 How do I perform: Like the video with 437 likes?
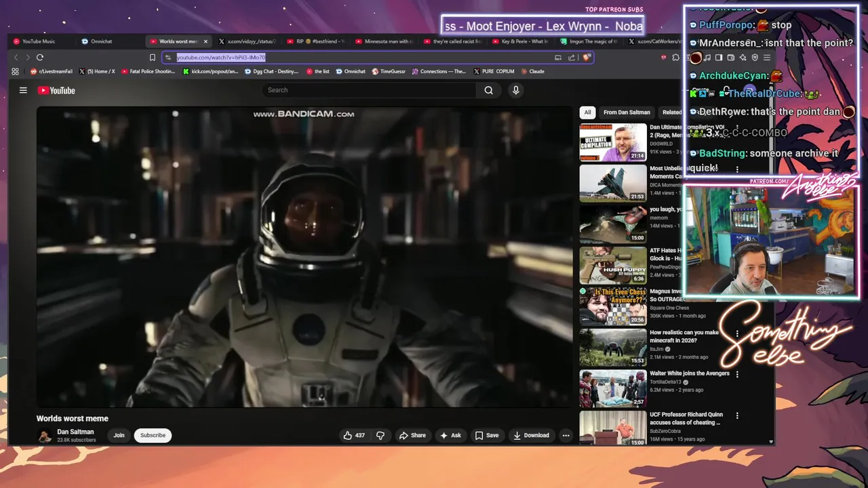[x=355, y=435]
